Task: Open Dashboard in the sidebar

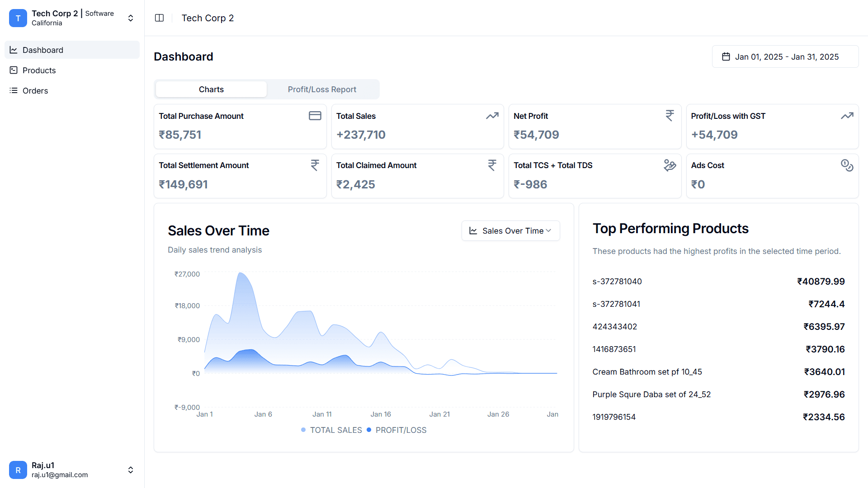Action: click(x=72, y=50)
